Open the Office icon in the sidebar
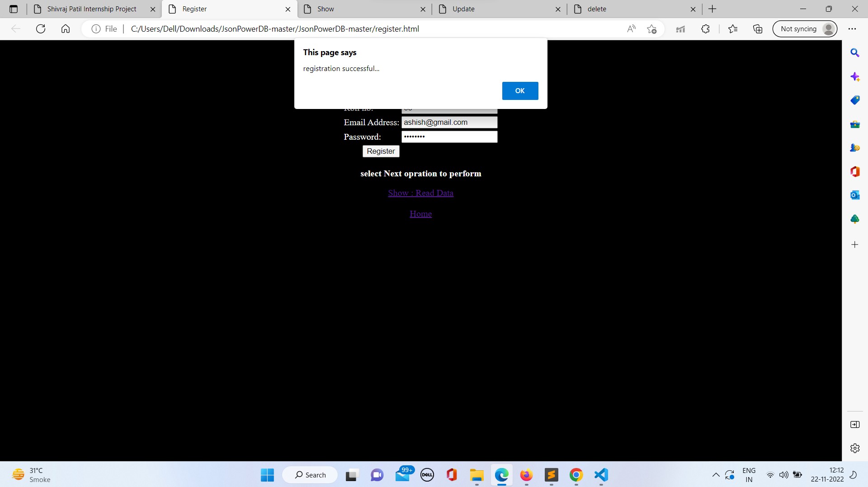Viewport: 868px width, 487px height. 855,171
